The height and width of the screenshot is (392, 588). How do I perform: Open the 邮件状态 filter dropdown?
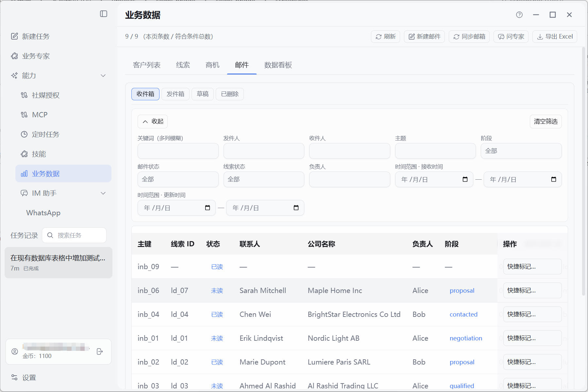coord(178,179)
